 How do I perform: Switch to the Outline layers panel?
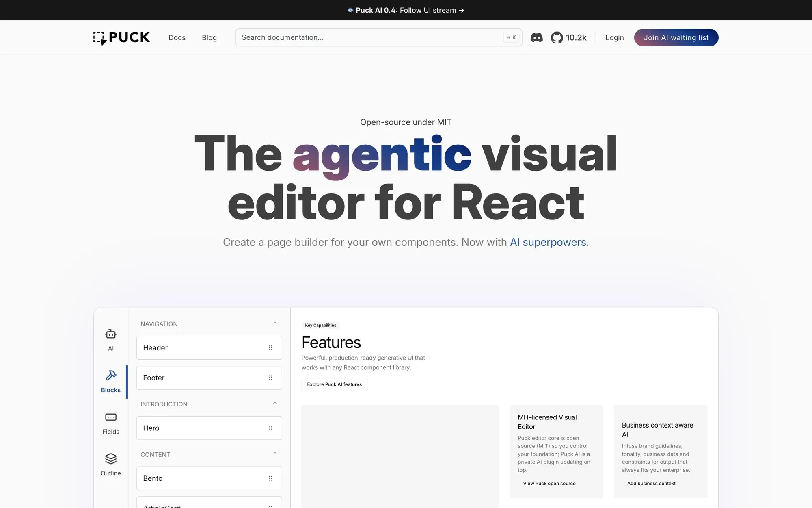click(x=111, y=465)
